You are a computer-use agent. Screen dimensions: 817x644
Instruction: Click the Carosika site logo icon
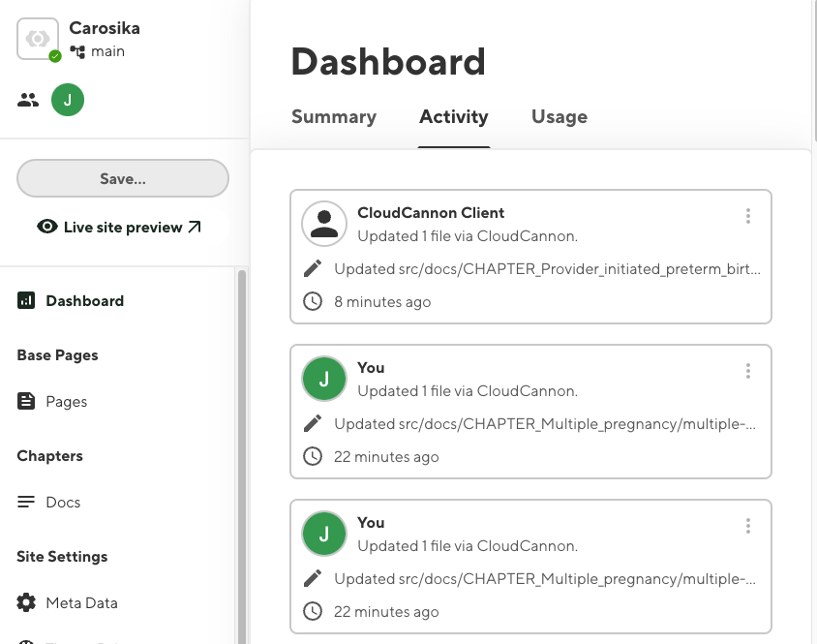(38, 39)
